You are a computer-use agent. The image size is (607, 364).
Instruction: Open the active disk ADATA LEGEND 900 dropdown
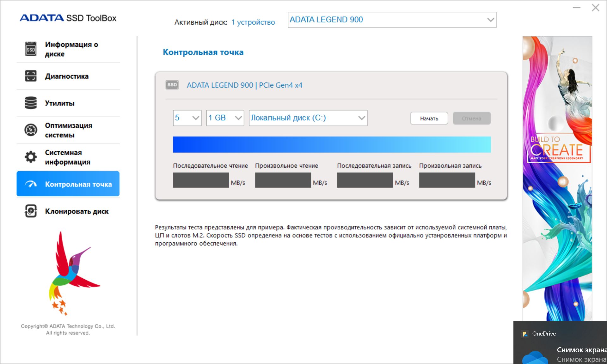(392, 20)
